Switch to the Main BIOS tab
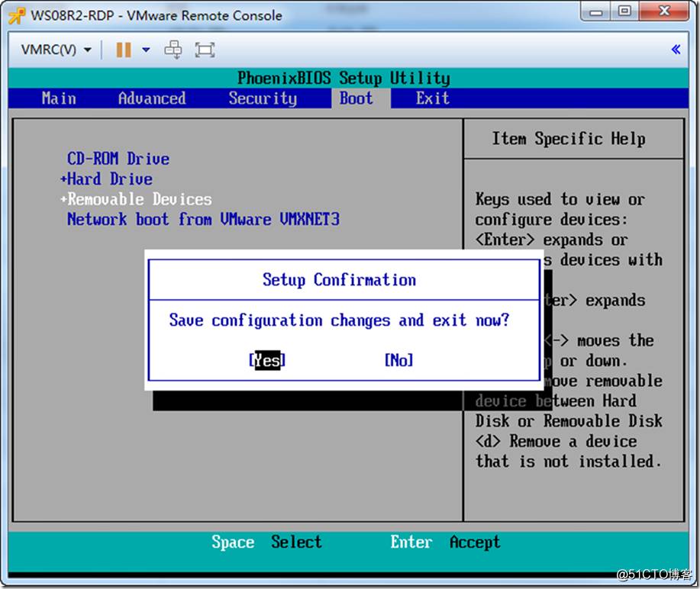The width and height of the screenshot is (700, 589). click(59, 98)
